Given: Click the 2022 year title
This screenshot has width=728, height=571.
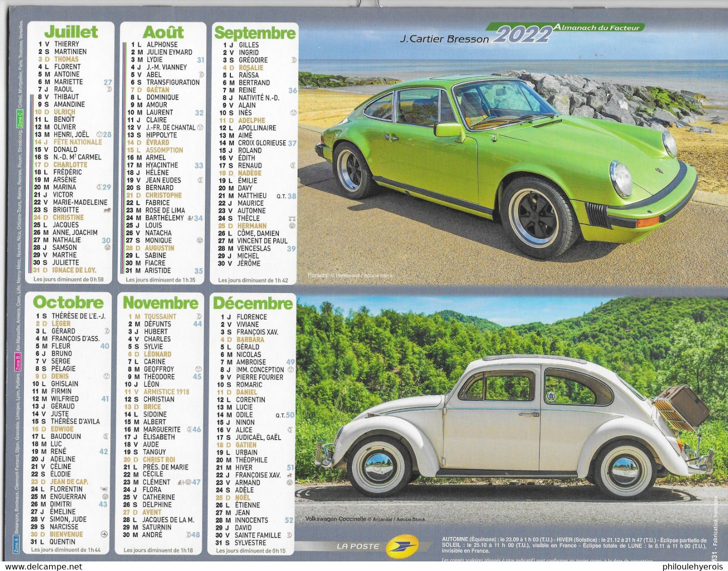Looking at the screenshot, I should (x=522, y=35).
